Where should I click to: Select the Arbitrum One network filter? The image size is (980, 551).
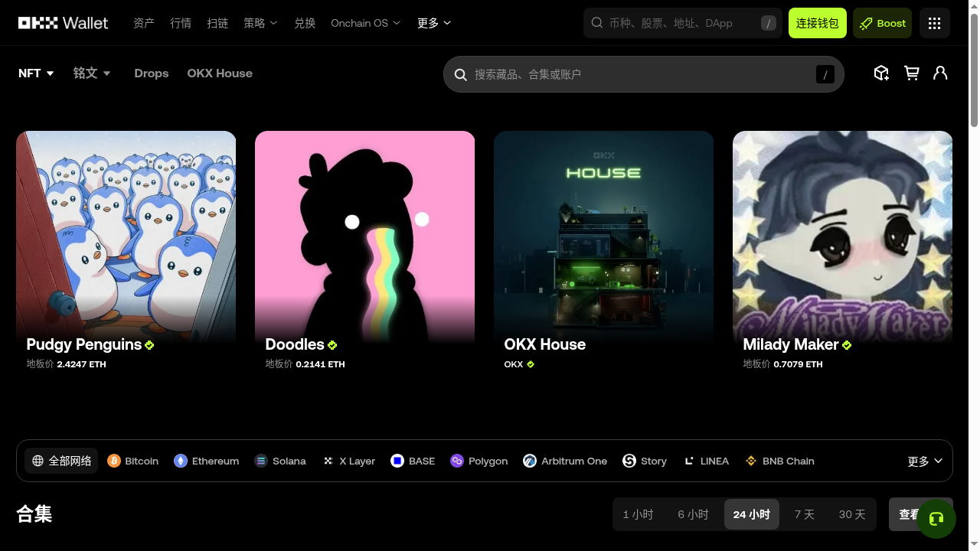[565, 461]
